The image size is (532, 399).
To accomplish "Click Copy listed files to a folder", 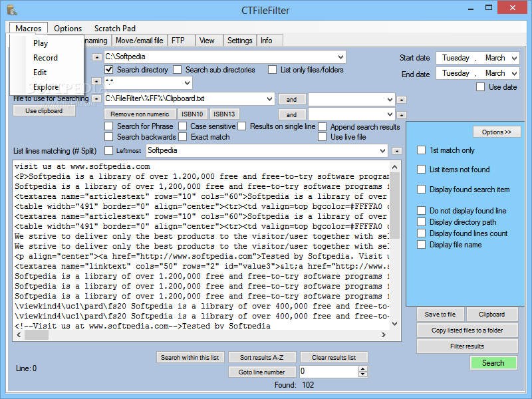I will pyautogui.click(x=467, y=331).
